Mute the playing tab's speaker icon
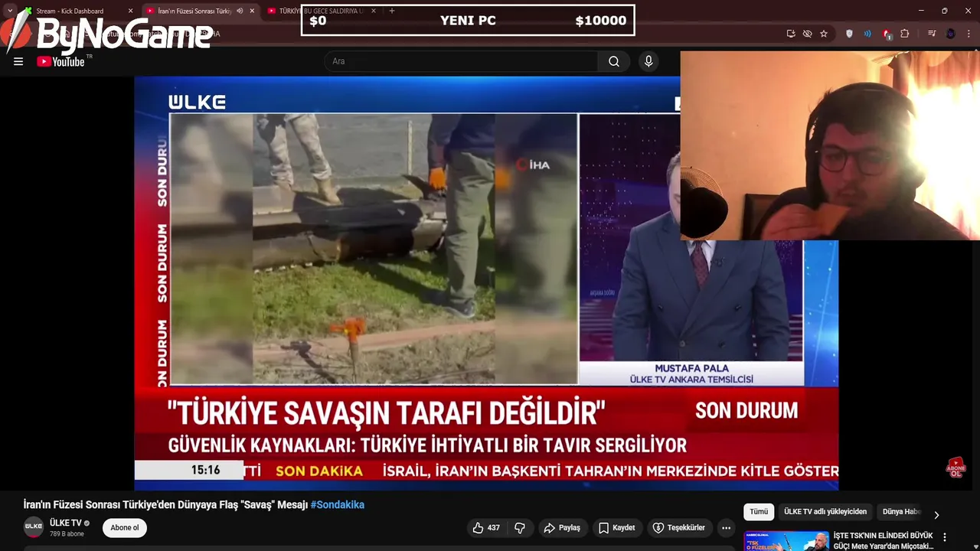980x551 pixels. tap(240, 11)
